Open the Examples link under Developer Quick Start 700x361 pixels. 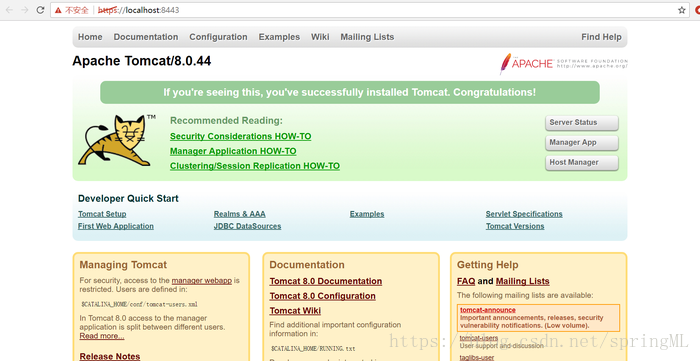(367, 214)
